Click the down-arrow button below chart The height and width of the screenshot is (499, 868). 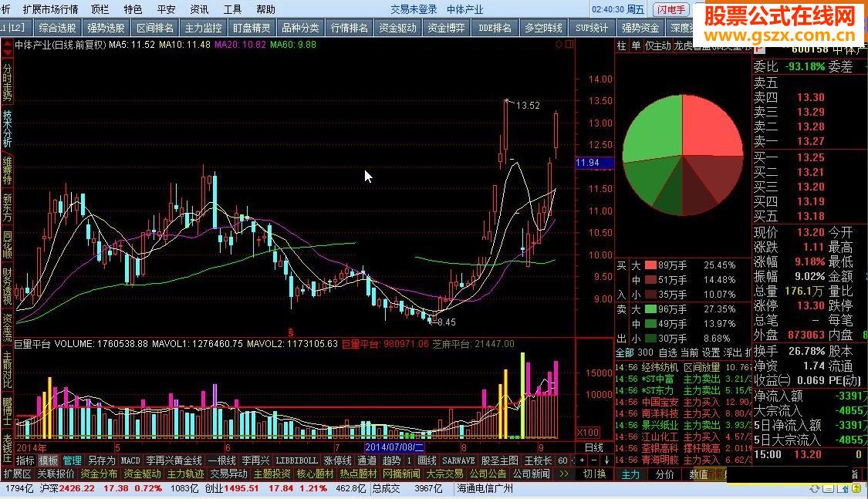click(606, 460)
